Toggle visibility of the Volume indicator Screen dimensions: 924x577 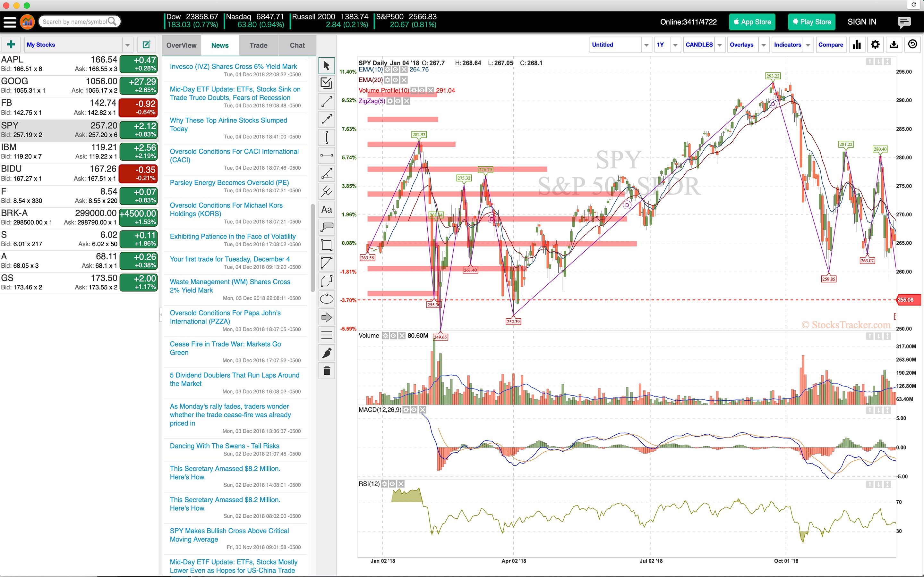tap(394, 336)
